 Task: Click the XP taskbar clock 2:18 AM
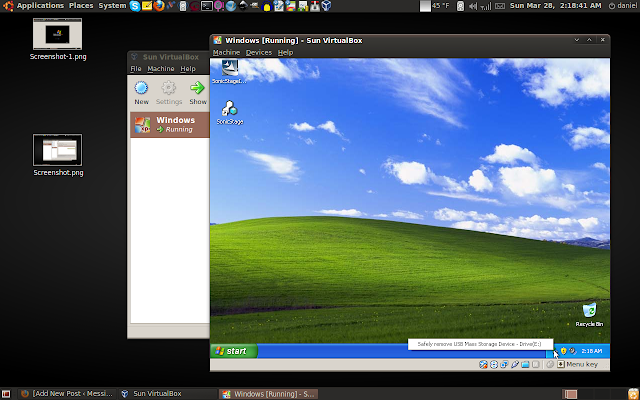592,351
